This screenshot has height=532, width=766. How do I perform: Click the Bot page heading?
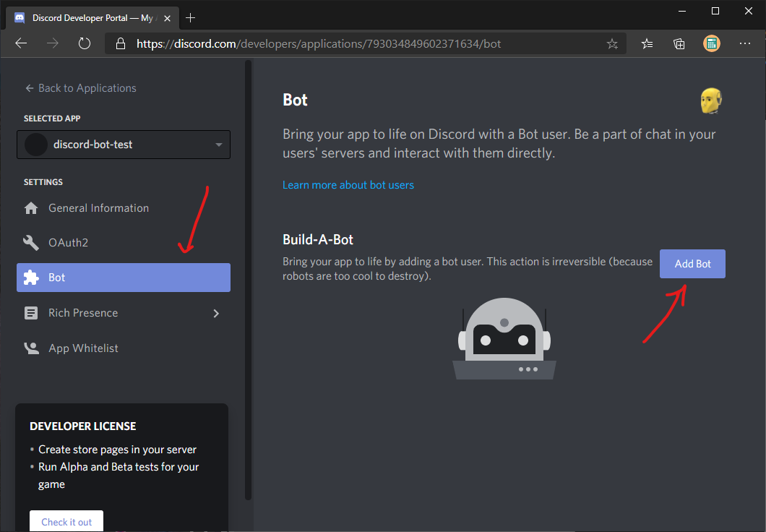tap(295, 100)
